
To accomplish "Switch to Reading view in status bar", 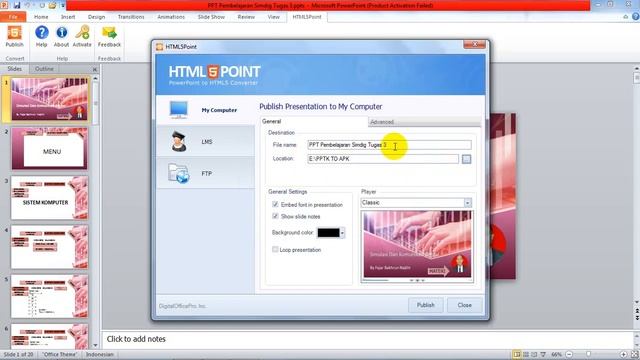I will click(534, 354).
